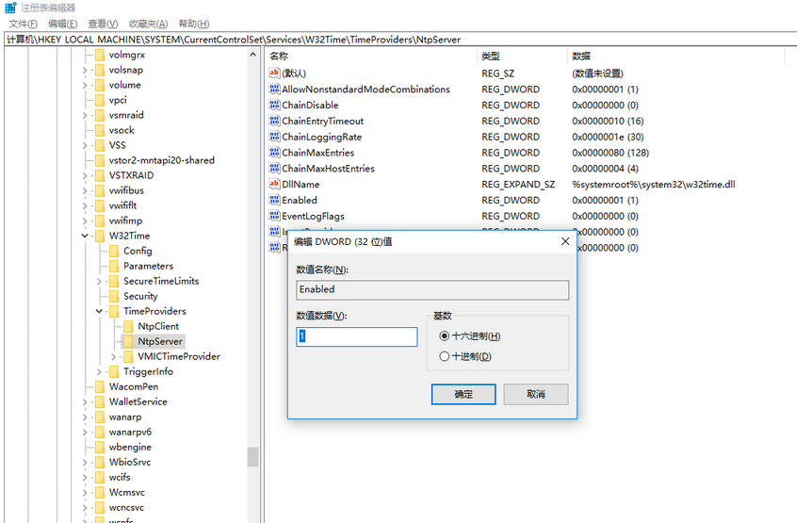Select the hexadecimal (十六进制) radio button
The height and width of the screenshot is (523, 812).
[x=445, y=336]
